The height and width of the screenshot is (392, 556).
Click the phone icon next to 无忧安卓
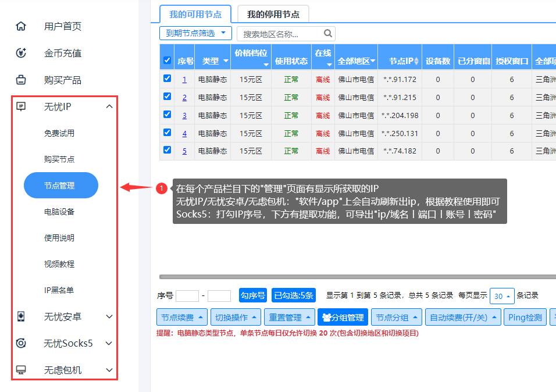pyautogui.click(x=21, y=317)
